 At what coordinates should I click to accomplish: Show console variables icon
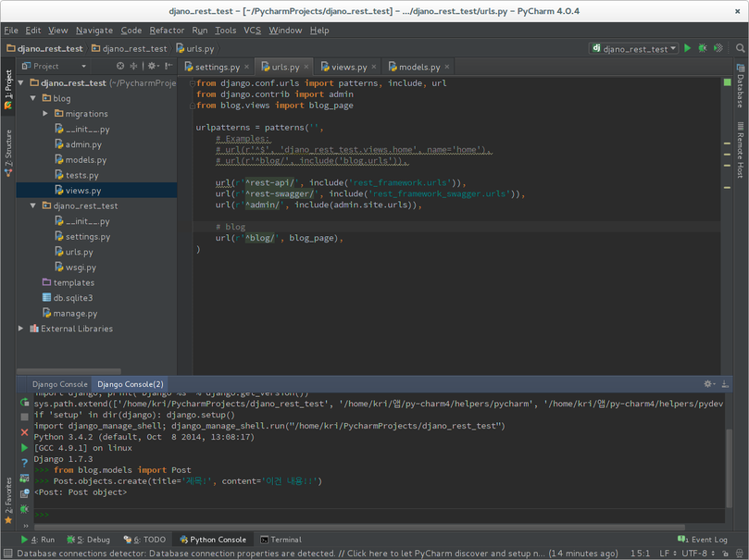pyautogui.click(x=24, y=479)
